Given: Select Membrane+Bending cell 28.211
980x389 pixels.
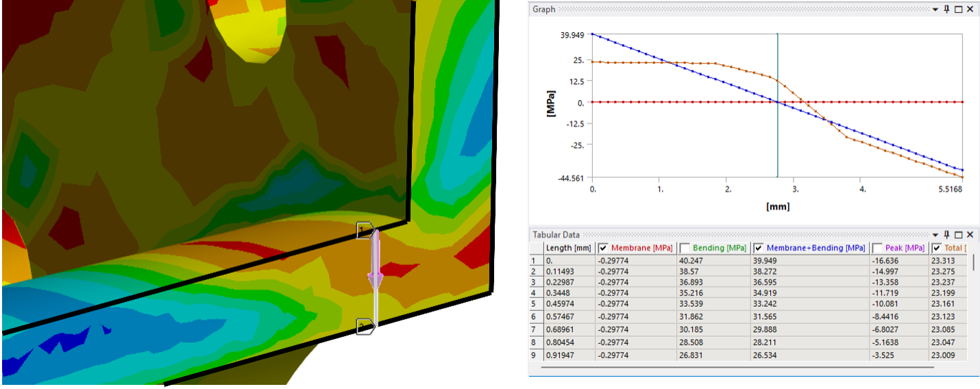Looking at the screenshot, I should [x=809, y=342].
